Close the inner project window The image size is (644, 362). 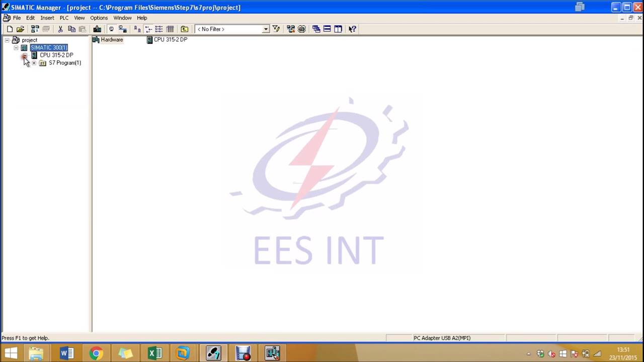pos(639,18)
